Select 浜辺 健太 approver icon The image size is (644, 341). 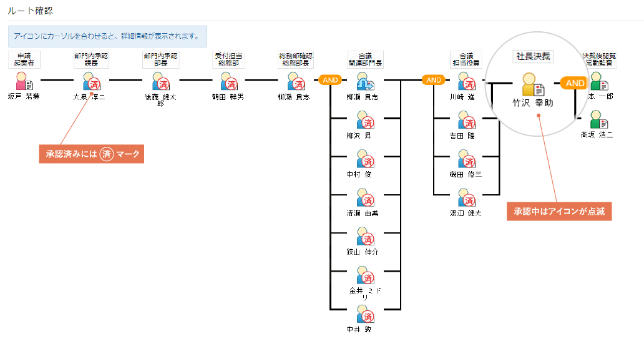467,197
